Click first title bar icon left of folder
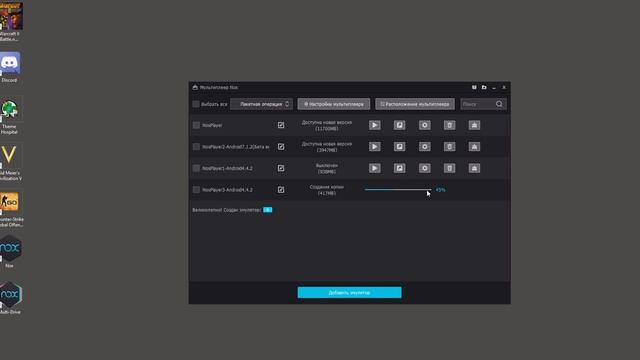 pyautogui.click(x=474, y=87)
